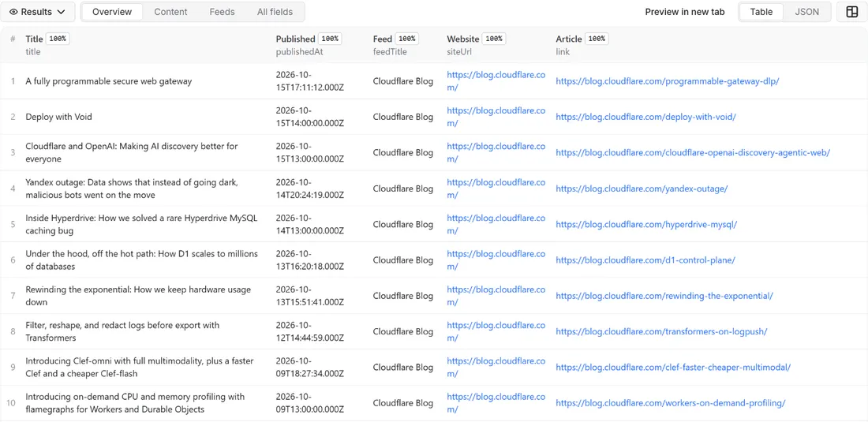The width and height of the screenshot is (868, 422).
Task: Click the title about Cloudflare and OpenAI
Action: point(132,153)
